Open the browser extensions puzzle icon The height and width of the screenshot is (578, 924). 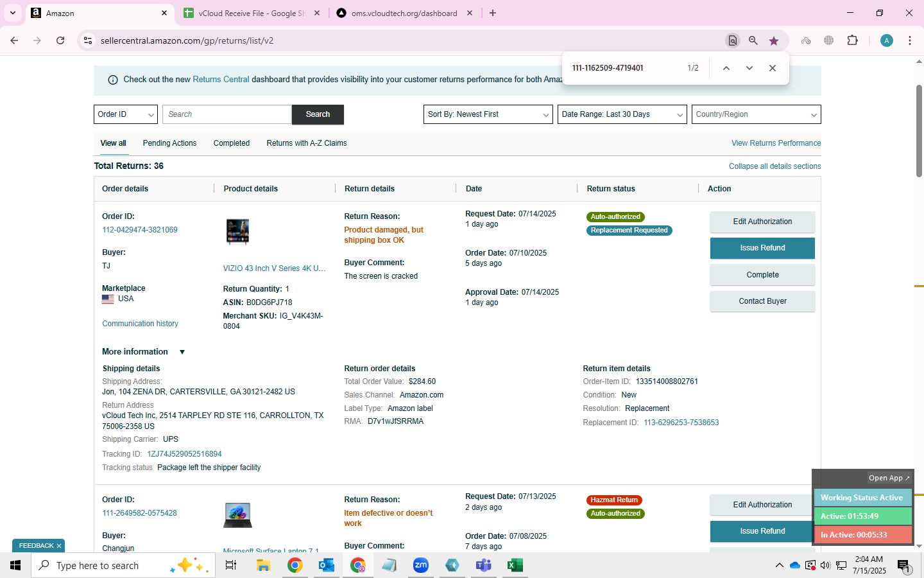point(852,40)
